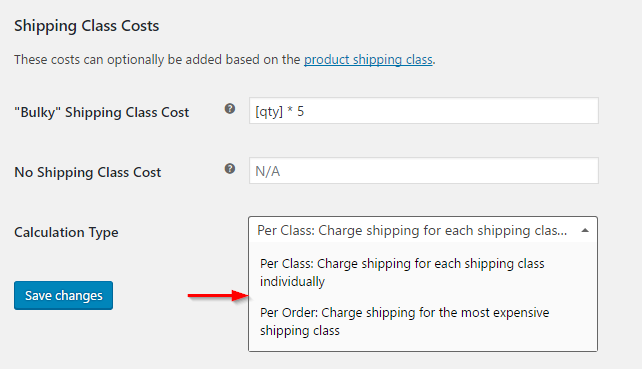The width and height of the screenshot is (642, 369).
Task: Click the red arrow pointing at dropdown
Action: tap(218, 295)
